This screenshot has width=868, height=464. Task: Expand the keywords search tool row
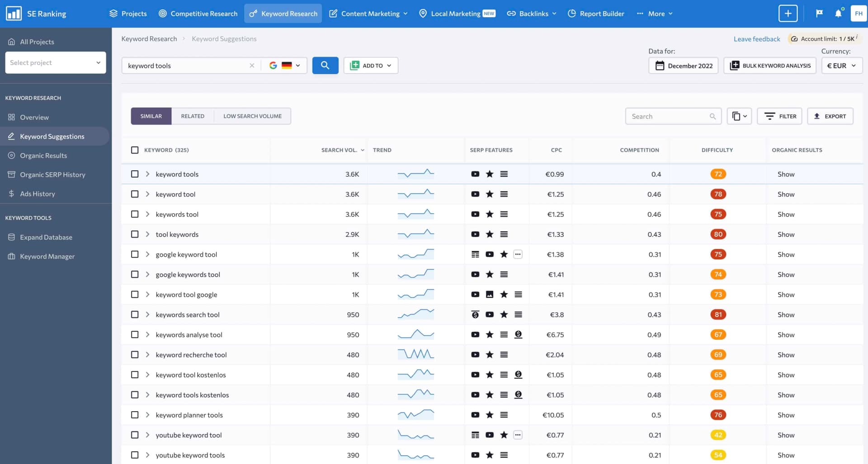pyautogui.click(x=147, y=314)
